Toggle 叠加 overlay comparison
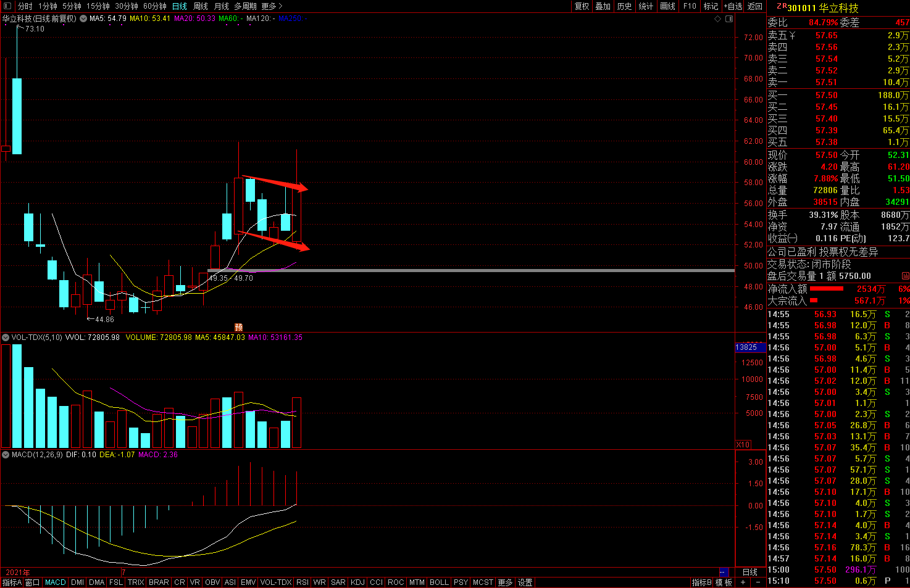Viewport: 910px width, 588px height. 603,6
